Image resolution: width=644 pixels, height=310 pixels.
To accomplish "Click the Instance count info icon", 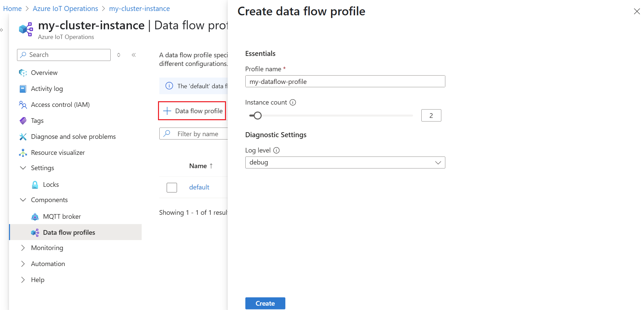I will point(293,102).
